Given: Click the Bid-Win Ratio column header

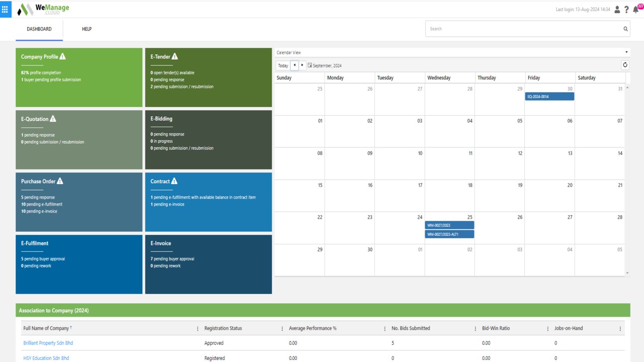Looking at the screenshot, I should (496, 328).
